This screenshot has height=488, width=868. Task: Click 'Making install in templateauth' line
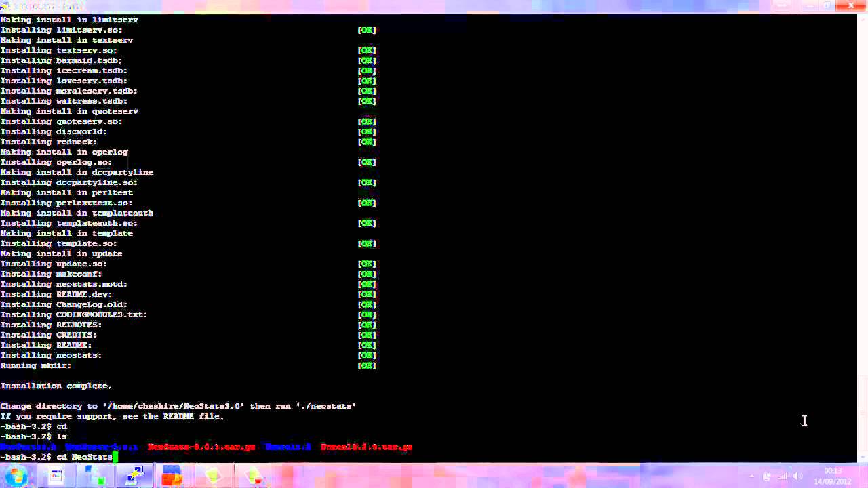pos(77,213)
